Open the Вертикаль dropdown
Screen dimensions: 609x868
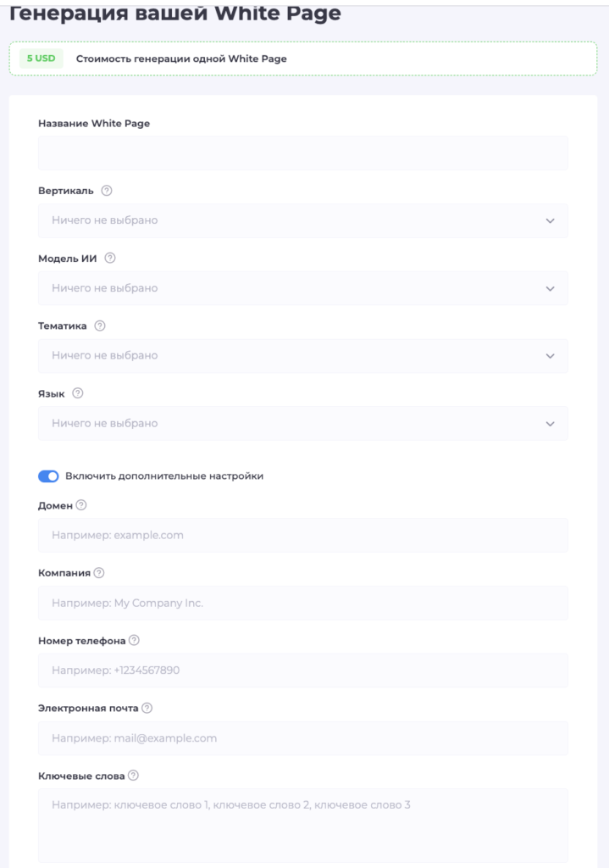(x=302, y=220)
